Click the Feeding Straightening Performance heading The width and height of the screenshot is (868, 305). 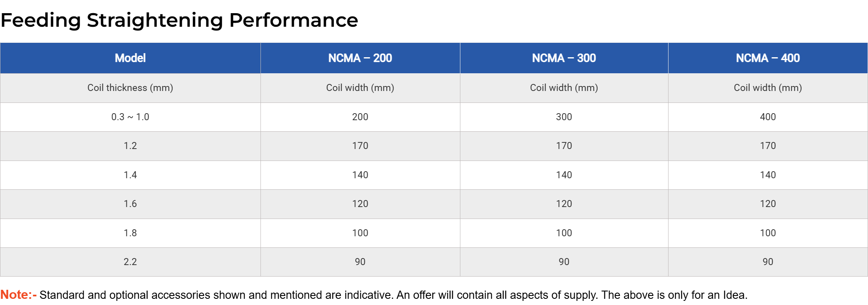pos(179,20)
